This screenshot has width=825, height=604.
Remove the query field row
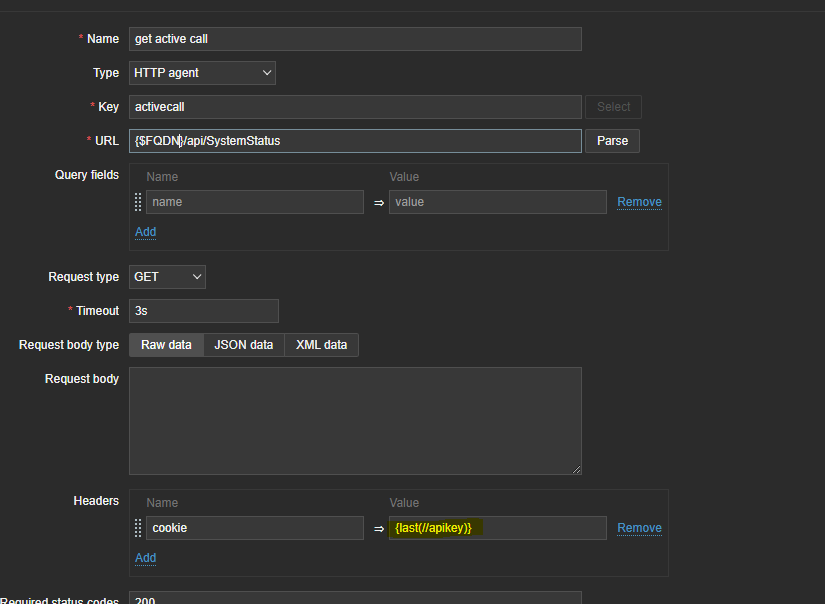(639, 202)
